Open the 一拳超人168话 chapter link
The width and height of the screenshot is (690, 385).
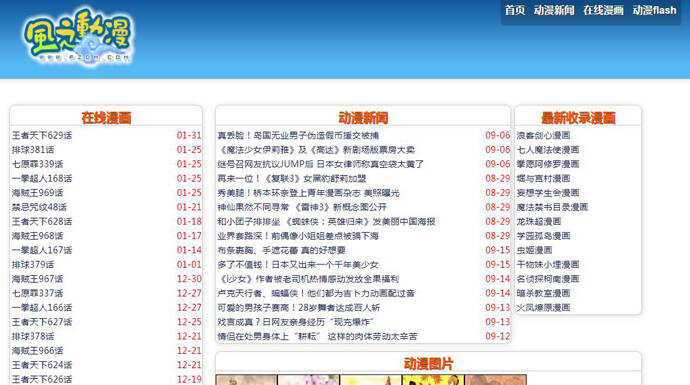click(x=42, y=179)
